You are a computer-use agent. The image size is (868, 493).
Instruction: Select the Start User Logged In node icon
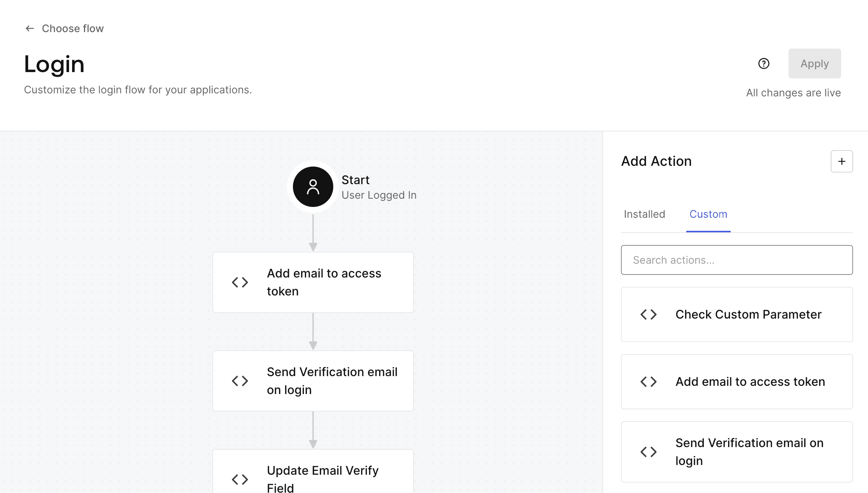pos(313,187)
